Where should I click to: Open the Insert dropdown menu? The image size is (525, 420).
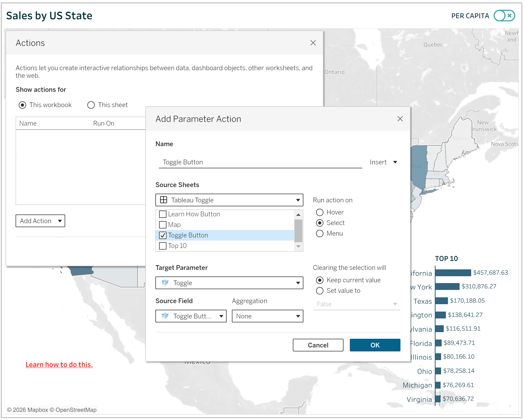point(383,162)
